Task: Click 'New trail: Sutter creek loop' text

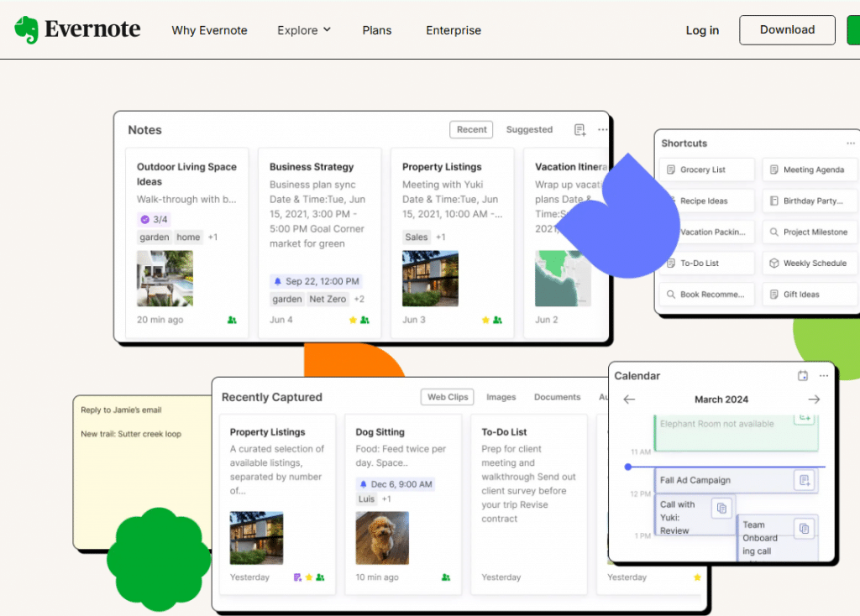Action: (x=131, y=434)
